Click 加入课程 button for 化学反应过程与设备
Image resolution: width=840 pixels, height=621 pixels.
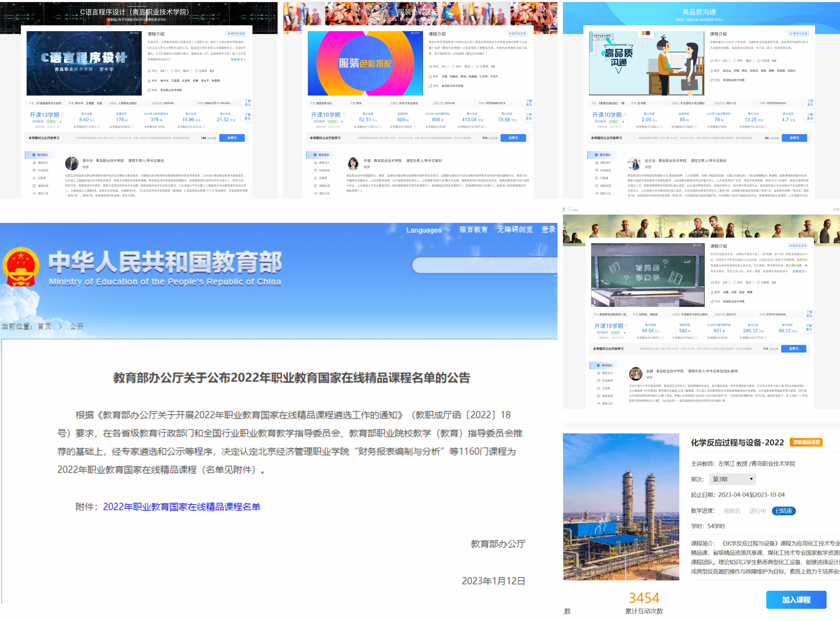coord(796,600)
